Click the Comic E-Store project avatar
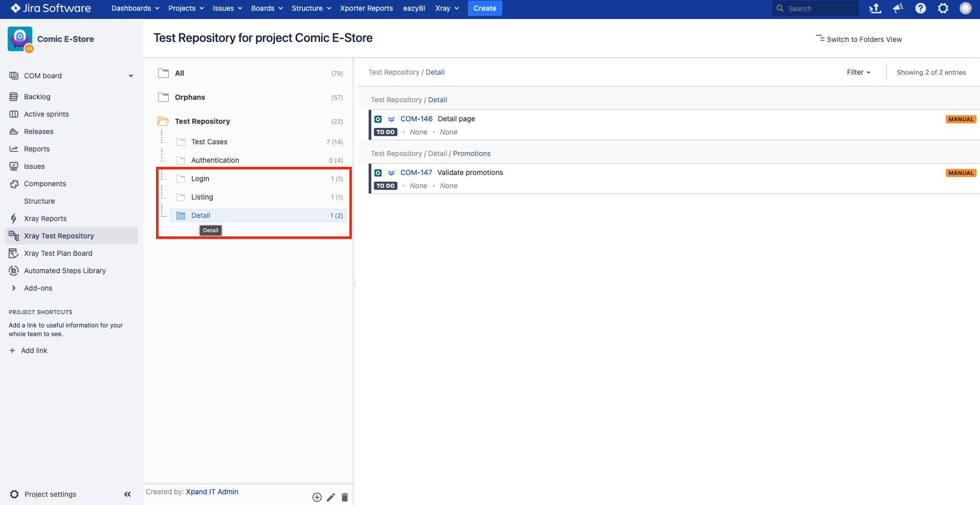 [x=20, y=39]
